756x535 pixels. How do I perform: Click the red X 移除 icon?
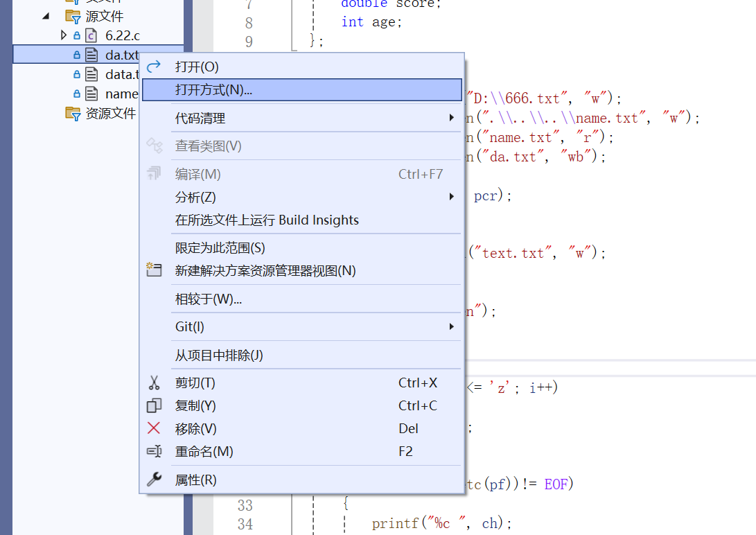click(x=154, y=428)
